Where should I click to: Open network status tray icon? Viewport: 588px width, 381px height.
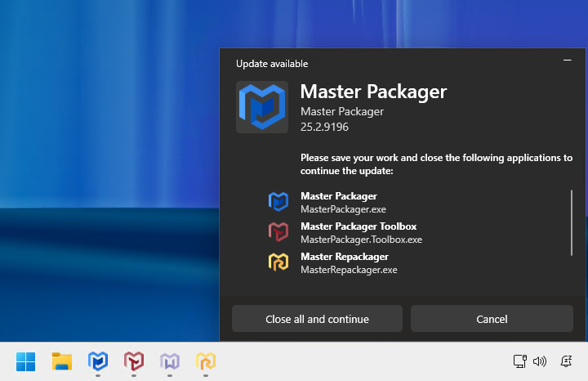pyautogui.click(x=519, y=361)
